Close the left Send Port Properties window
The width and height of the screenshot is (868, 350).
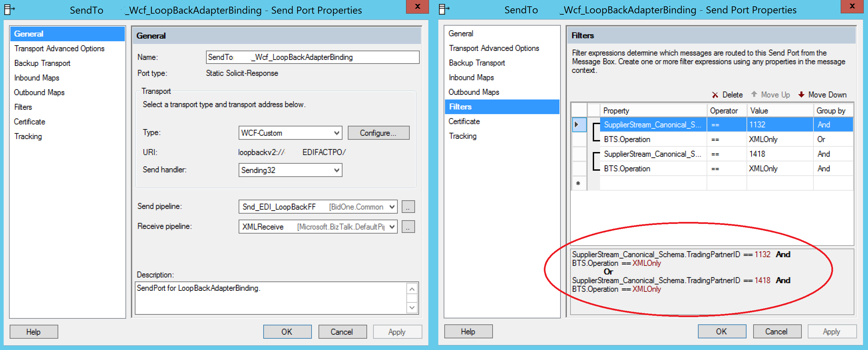click(417, 6)
